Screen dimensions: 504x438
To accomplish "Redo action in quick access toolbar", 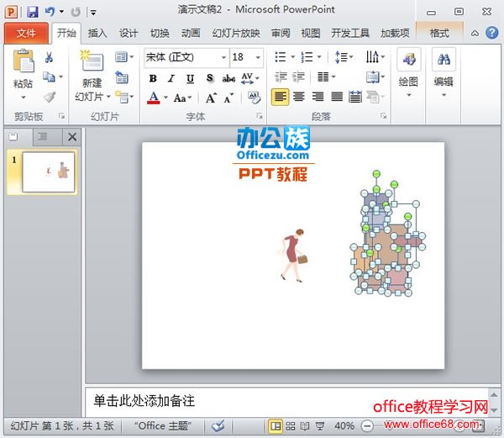I will 76,13.
